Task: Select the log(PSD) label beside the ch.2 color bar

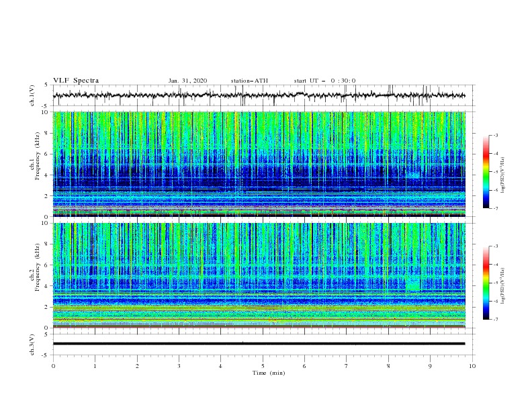Action: (503, 286)
